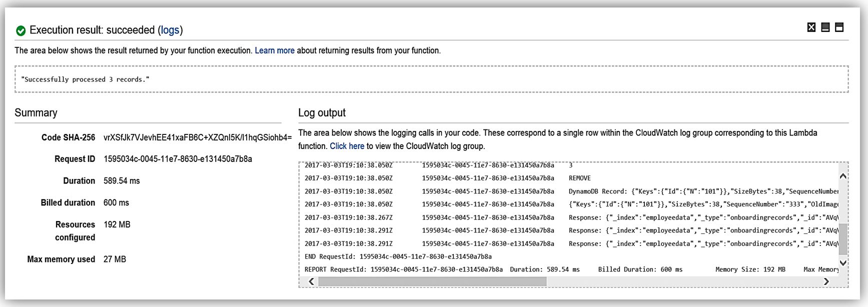This screenshot has height=307, width=868.
Task: Click the Request ID value in Summary
Action: (178, 159)
